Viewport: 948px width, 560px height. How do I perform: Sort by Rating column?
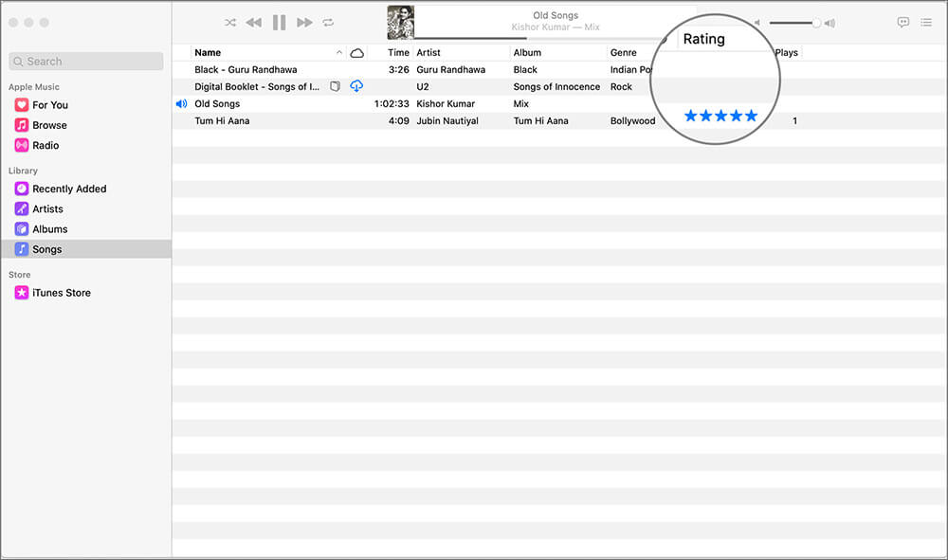coord(703,39)
